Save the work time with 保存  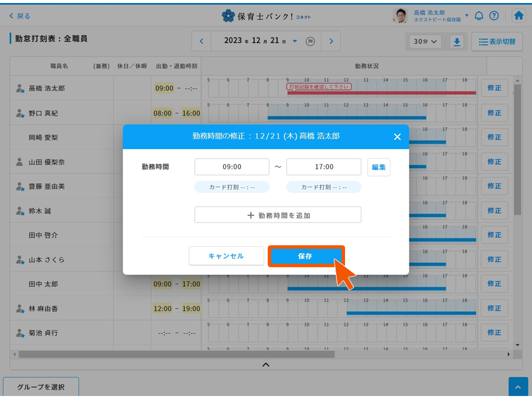[x=305, y=256]
